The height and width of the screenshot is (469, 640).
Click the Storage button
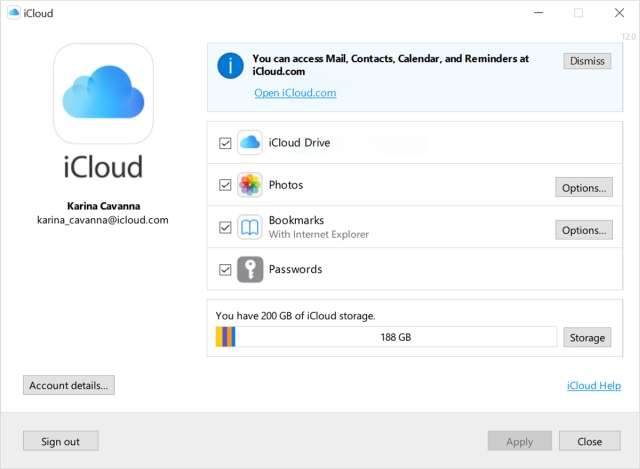(x=586, y=338)
